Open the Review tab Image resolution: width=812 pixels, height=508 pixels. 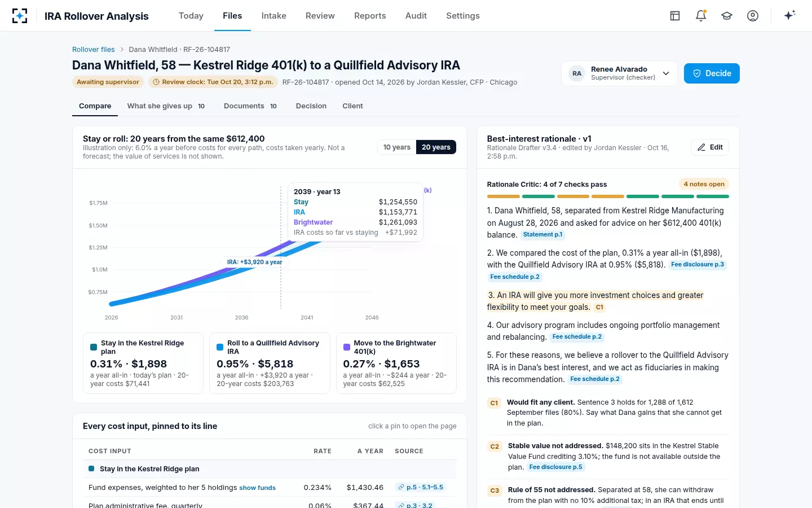pos(320,16)
